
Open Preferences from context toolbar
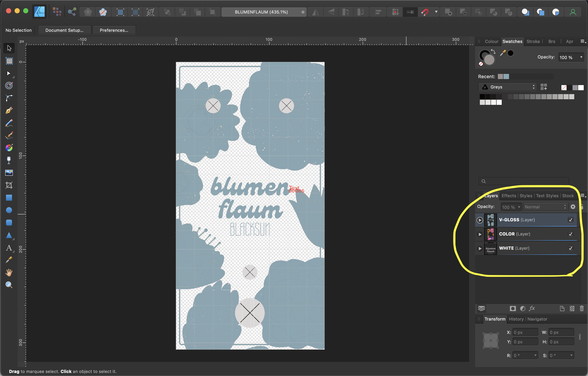[114, 30]
